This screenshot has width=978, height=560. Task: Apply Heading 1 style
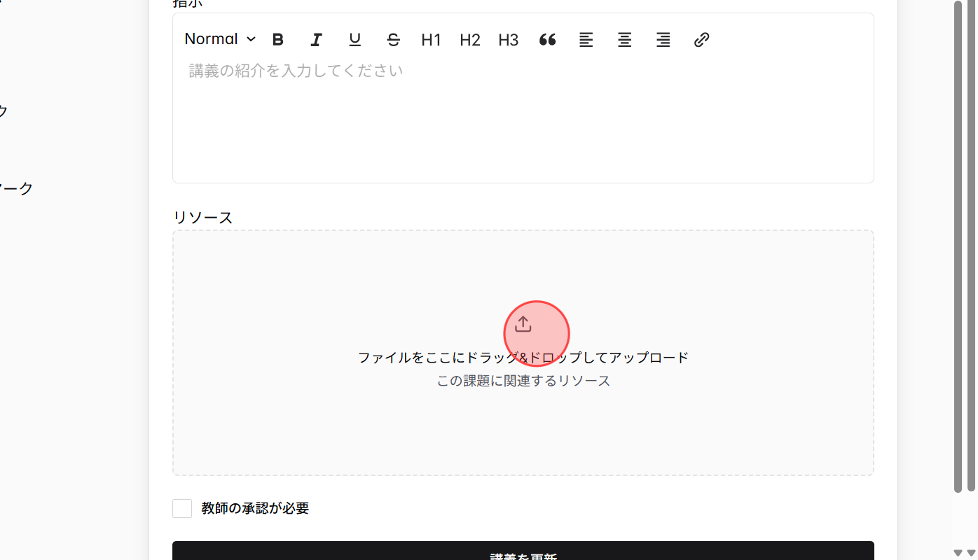pos(431,39)
